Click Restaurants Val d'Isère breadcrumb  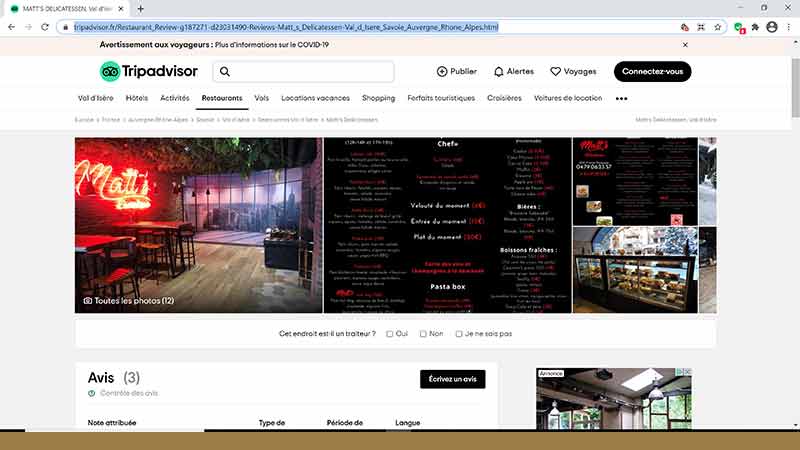point(288,120)
